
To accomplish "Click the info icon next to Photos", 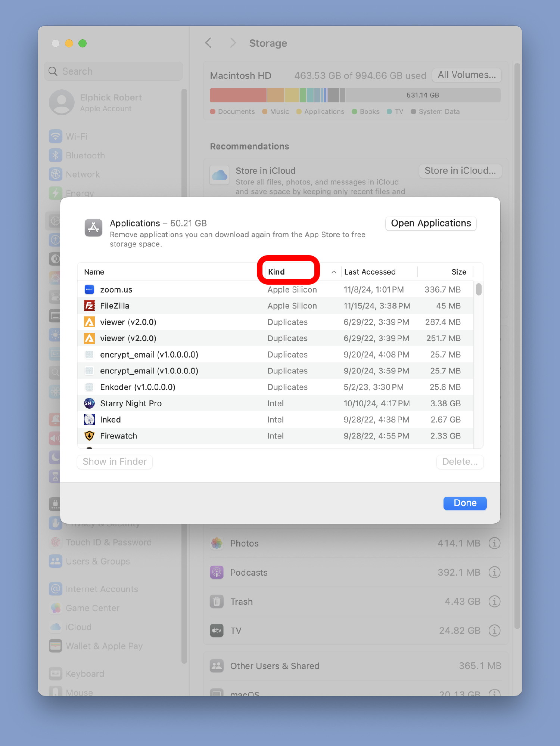I will click(x=494, y=543).
